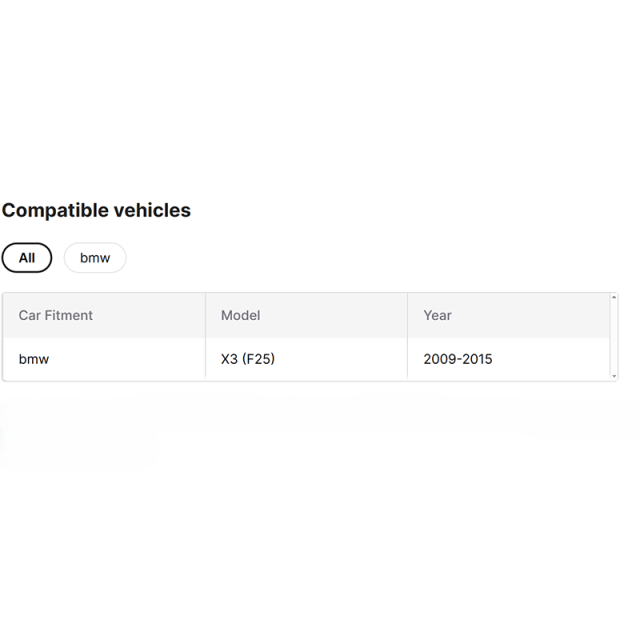Select the Year column header
The image size is (640, 640).
point(509,315)
